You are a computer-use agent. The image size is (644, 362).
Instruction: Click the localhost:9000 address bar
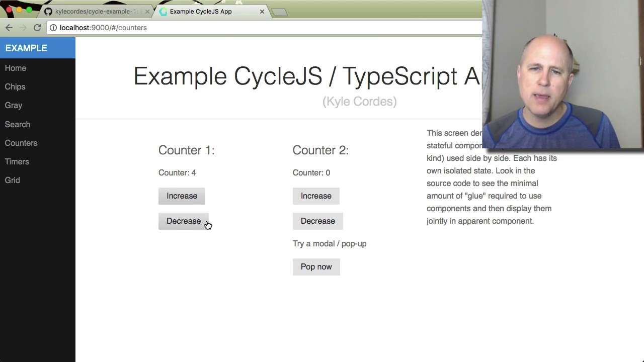point(264,28)
